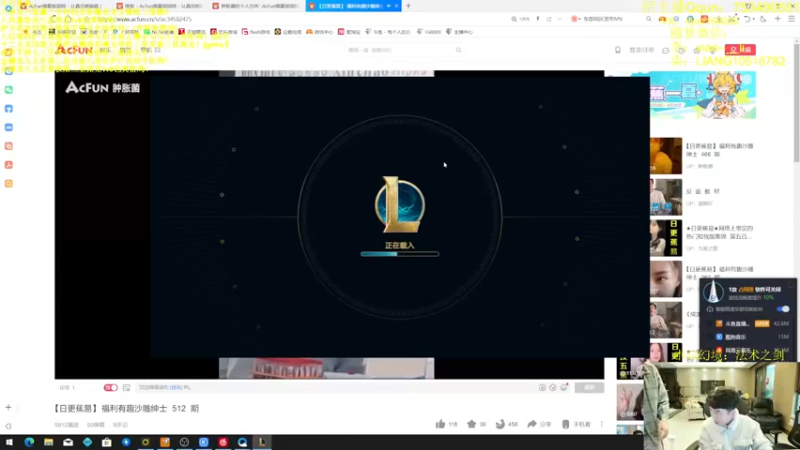Switch to the first AcFun browser tab
Screen dimensions: 800x450
[63, 6]
